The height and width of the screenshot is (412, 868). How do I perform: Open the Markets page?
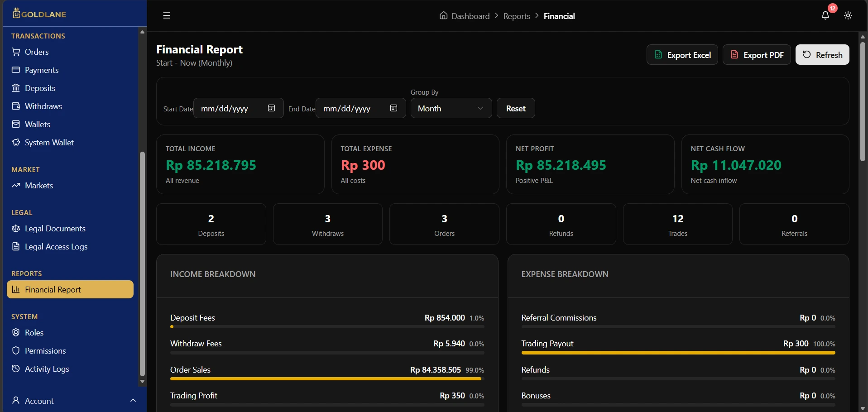point(70,185)
